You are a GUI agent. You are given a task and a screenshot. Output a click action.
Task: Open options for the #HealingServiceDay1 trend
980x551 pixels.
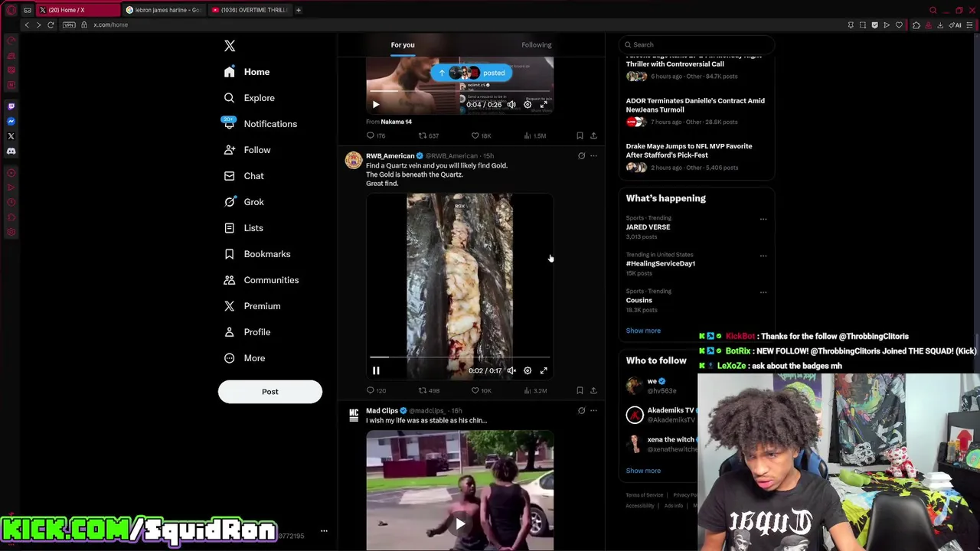pyautogui.click(x=763, y=256)
